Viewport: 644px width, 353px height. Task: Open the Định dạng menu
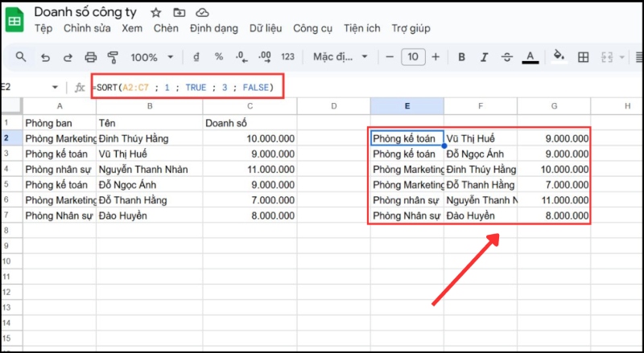tap(214, 29)
